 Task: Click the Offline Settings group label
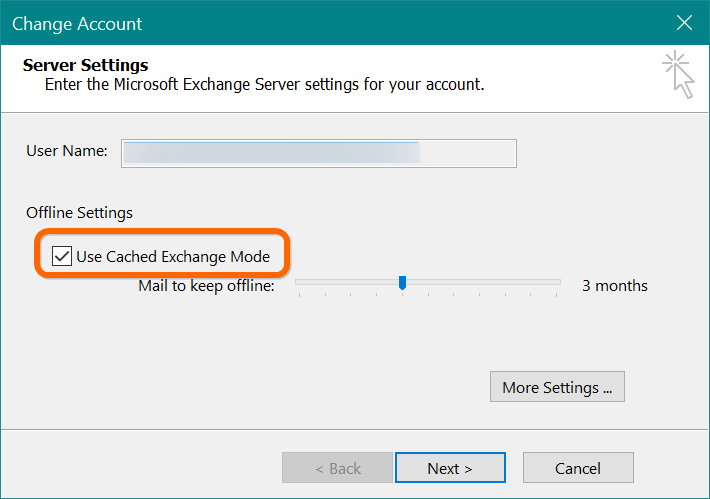coord(79,212)
